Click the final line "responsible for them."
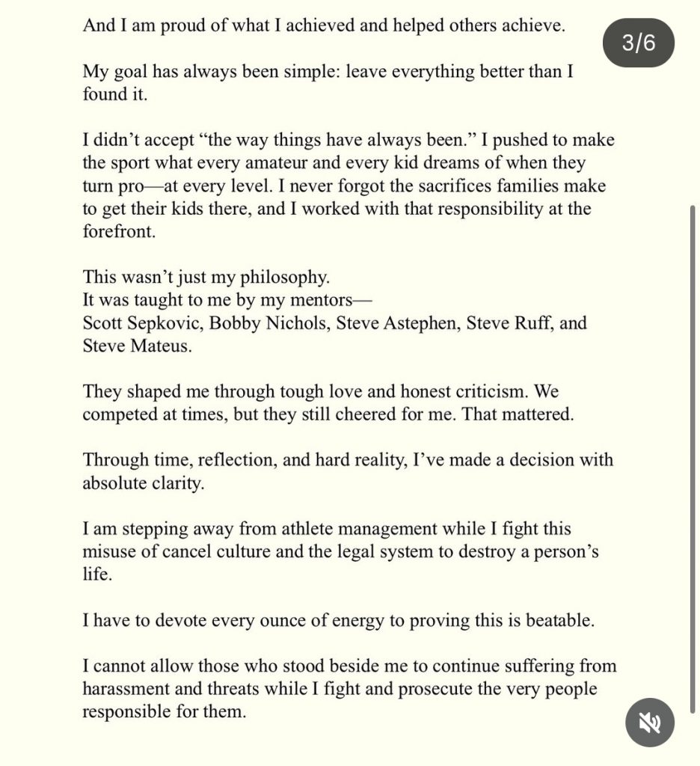This screenshot has width=700, height=766. [x=164, y=711]
